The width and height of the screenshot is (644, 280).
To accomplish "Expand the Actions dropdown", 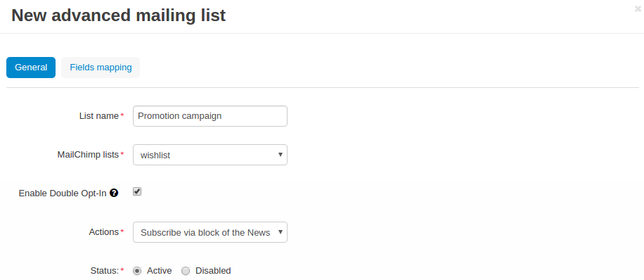I will click(x=210, y=232).
